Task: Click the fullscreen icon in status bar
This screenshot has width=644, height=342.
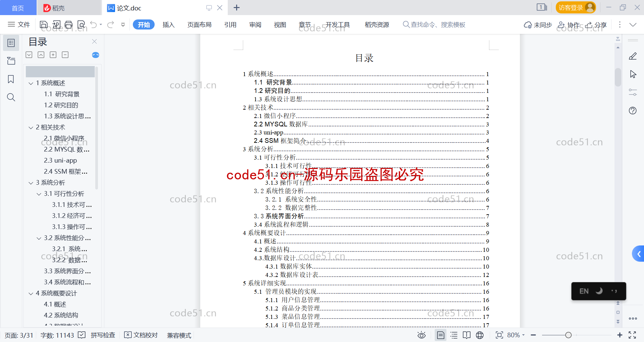Action: click(632, 335)
